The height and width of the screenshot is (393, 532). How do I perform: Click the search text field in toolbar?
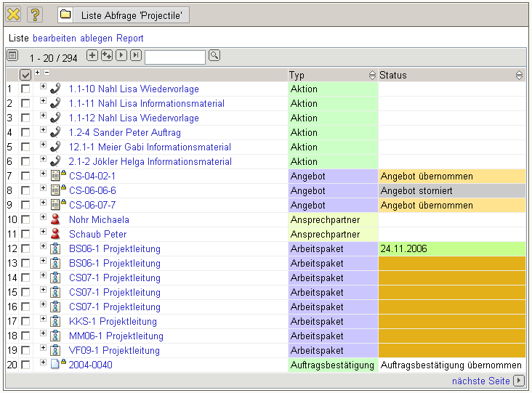[x=174, y=57]
